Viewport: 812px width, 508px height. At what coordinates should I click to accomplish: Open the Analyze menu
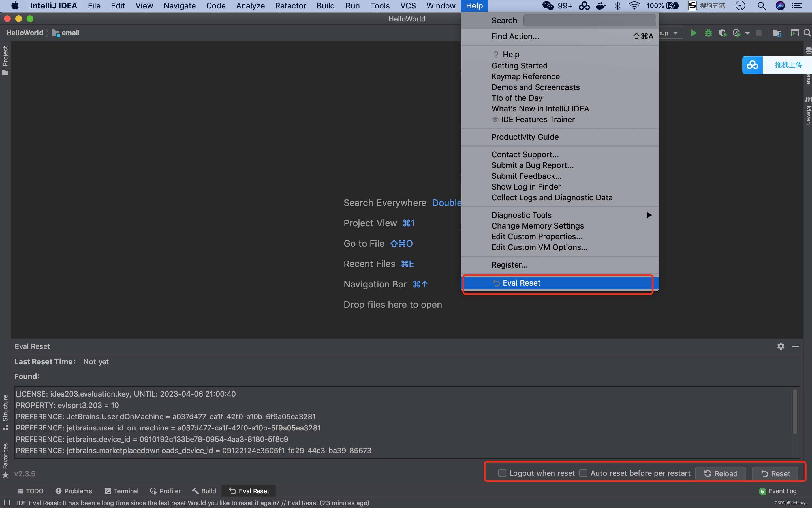pyautogui.click(x=250, y=6)
